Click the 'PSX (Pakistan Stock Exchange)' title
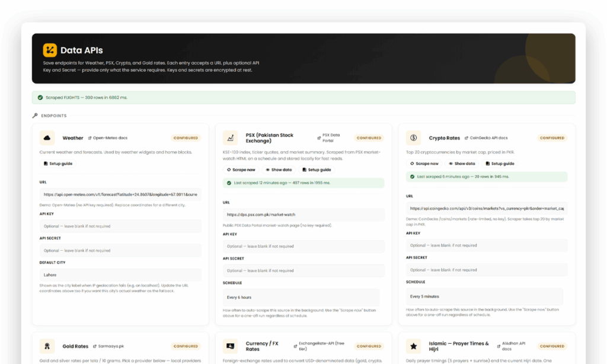Viewport: 607px width, 364px height. click(x=270, y=138)
